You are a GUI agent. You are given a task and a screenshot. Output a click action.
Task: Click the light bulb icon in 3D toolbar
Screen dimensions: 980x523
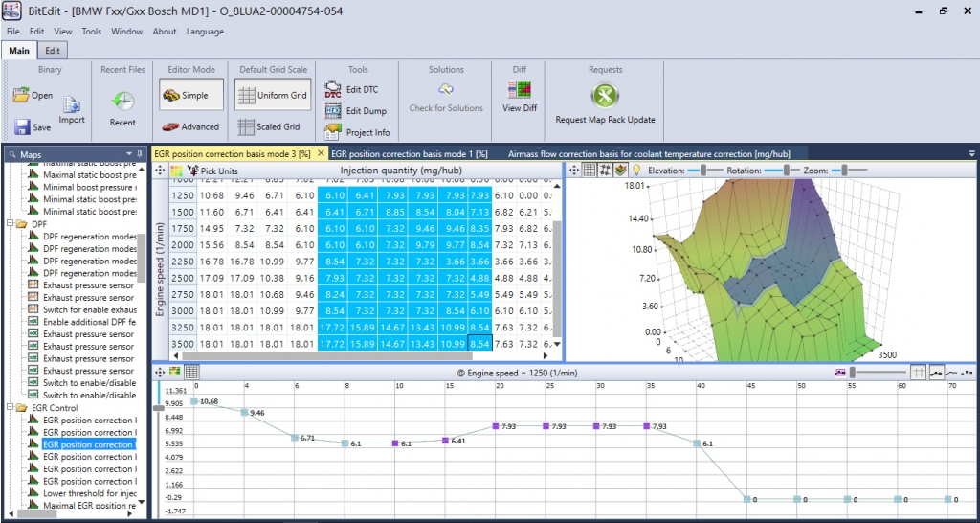[636, 170]
